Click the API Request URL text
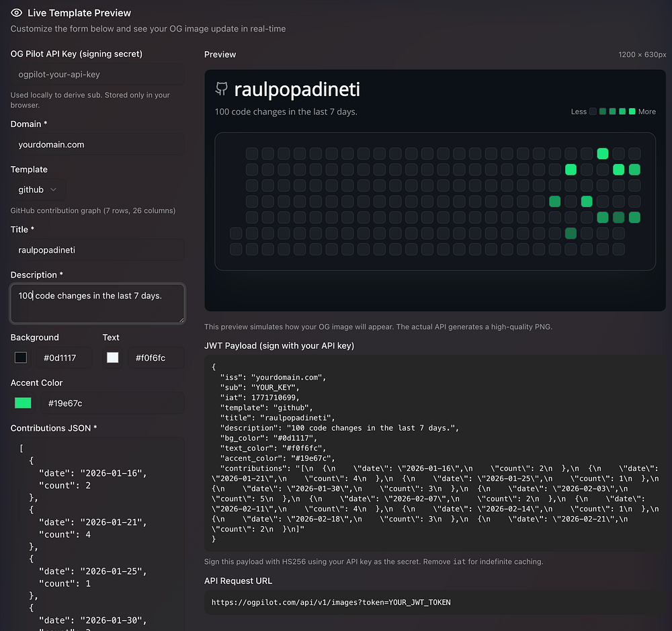The width and height of the screenshot is (672, 631). point(331,603)
